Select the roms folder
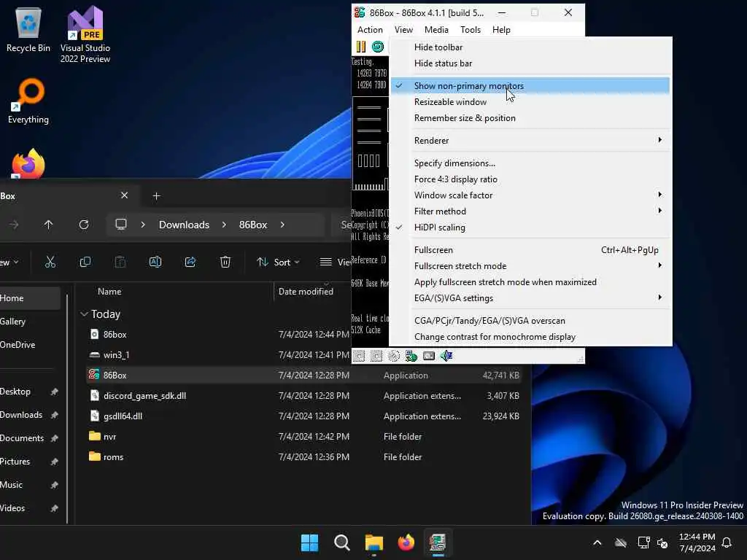The image size is (747, 560). [x=303, y=456]
